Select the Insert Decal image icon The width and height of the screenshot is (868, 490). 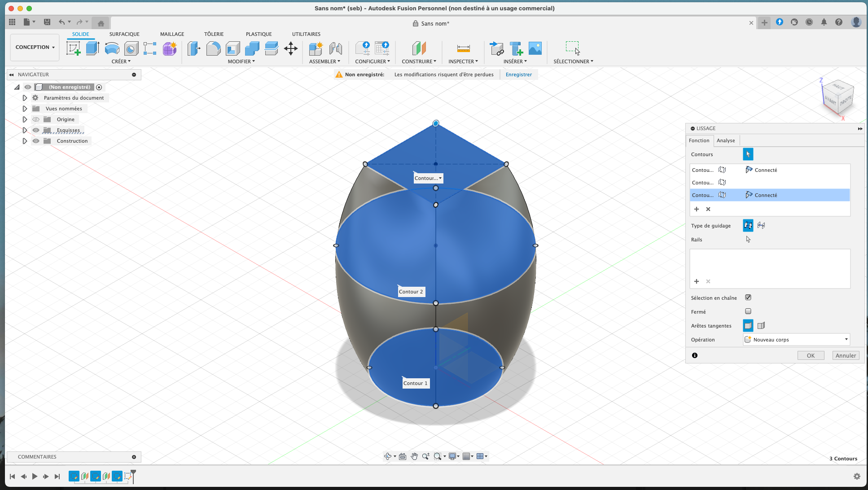click(535, 48)
